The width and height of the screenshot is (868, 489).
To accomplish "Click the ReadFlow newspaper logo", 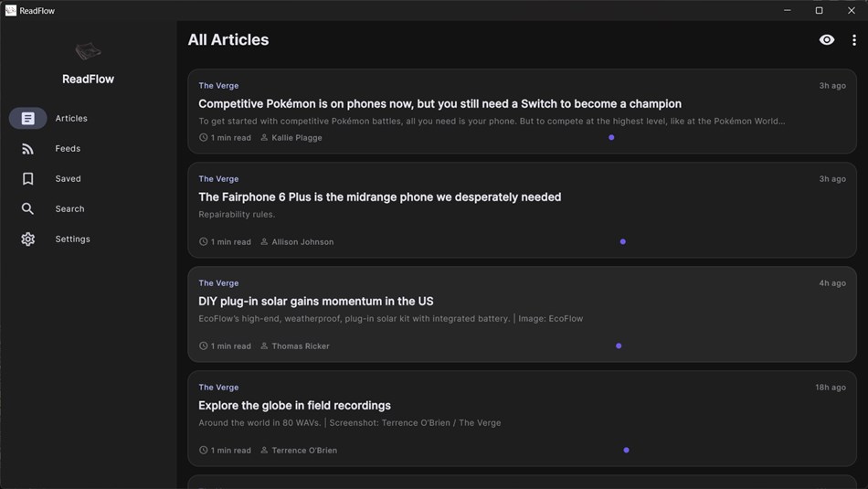I will pyautogui.click(x=88, y=51).
